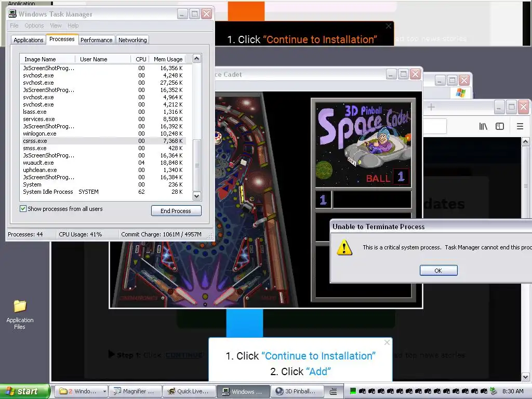The image size is (532, 399).
Task: Click the CPU Usage: 41% status entry
Action: point(81,234)
